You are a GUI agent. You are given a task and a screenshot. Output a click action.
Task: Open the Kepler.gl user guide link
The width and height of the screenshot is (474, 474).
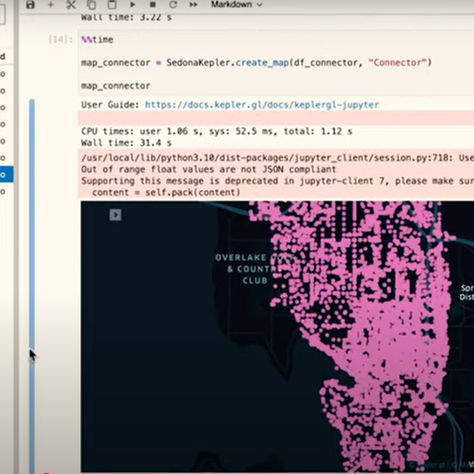click(x=262, y=105)
